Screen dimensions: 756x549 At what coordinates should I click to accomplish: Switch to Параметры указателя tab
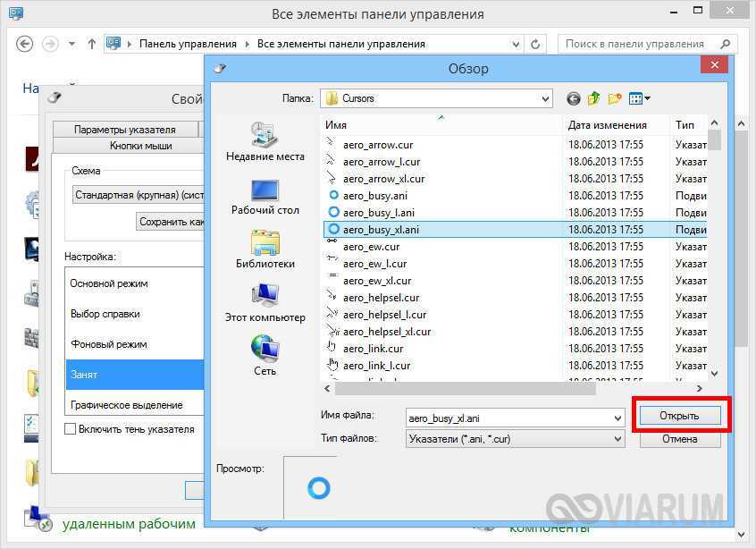point(124,130)
